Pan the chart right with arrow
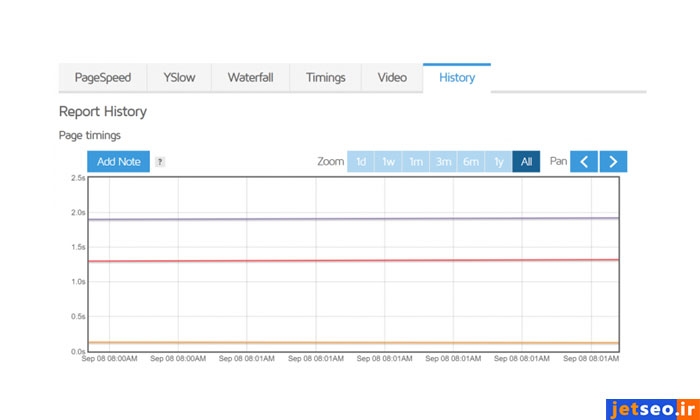700x420 pixels. coord(613,161)
